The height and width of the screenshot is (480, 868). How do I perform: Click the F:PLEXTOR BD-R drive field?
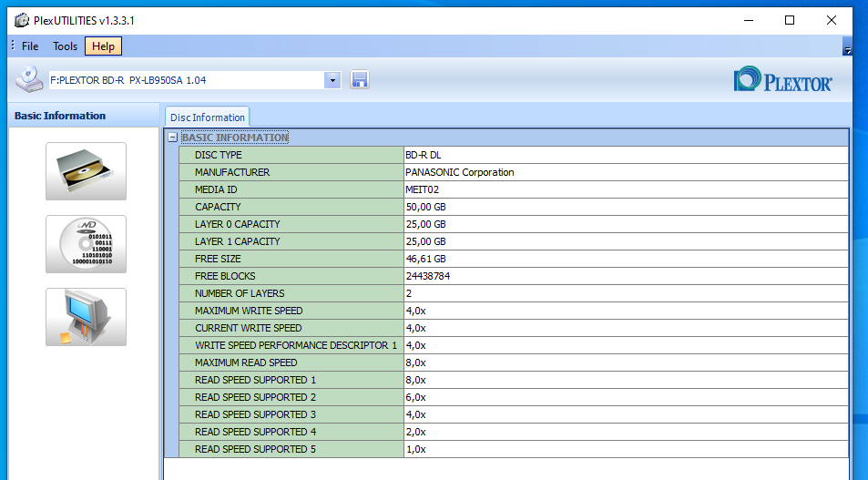point(187,80)
